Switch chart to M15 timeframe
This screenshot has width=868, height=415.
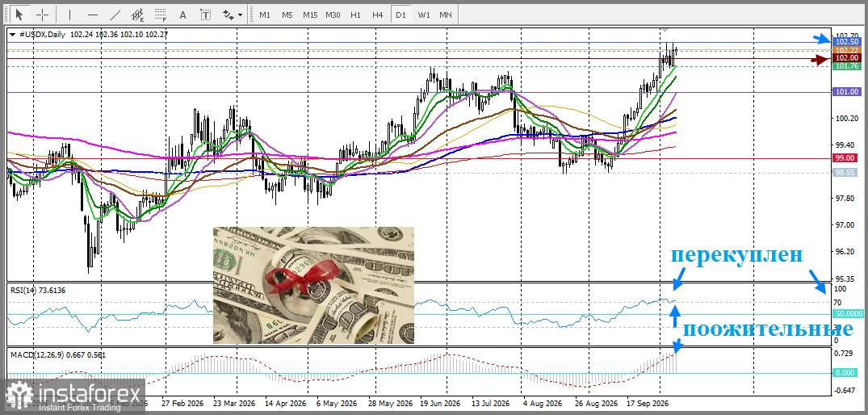click(310, 15)
